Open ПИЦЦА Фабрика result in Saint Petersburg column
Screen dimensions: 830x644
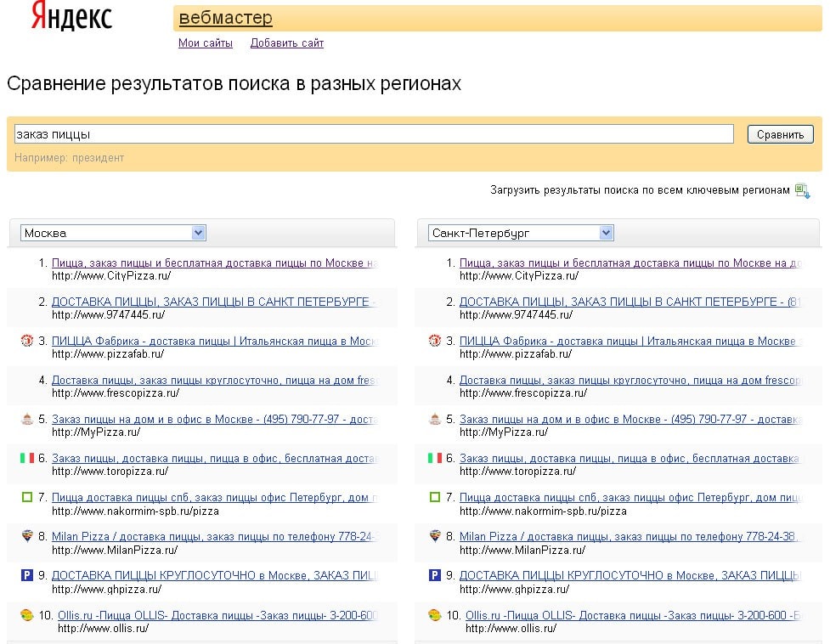coord(630,341)
